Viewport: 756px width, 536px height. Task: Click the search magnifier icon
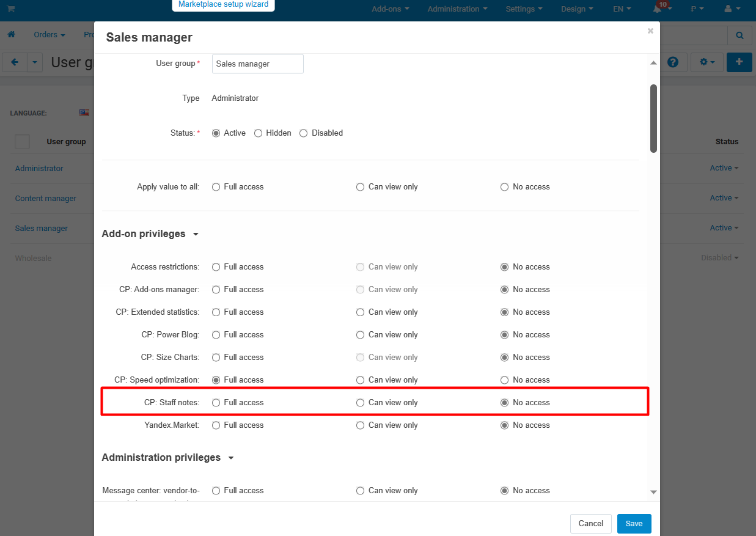(739, 35)
